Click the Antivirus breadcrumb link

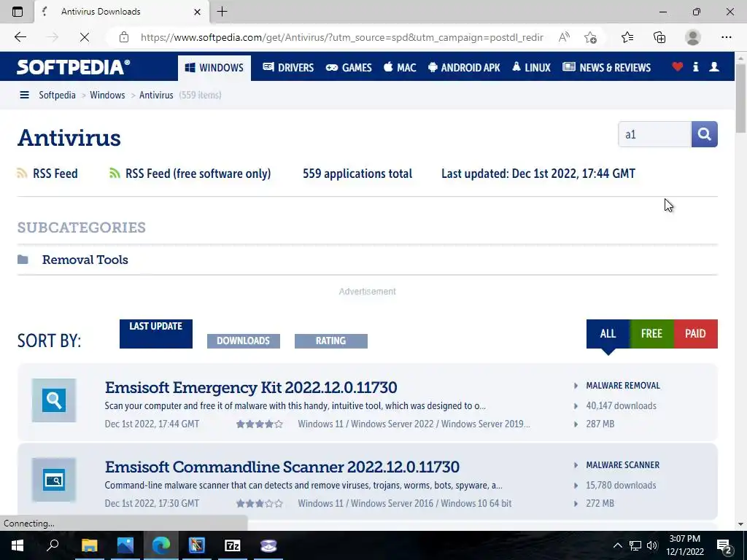[x=156, y=95]
